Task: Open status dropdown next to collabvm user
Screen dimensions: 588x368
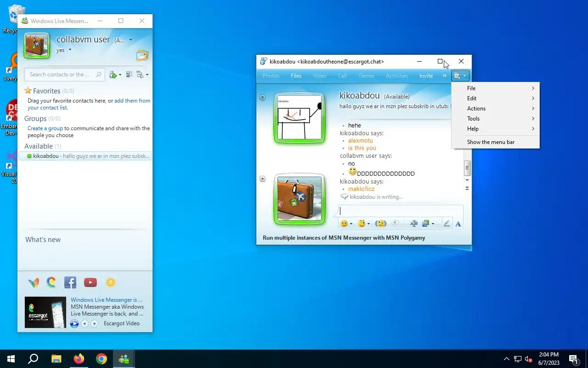Action: coord(130,40)
